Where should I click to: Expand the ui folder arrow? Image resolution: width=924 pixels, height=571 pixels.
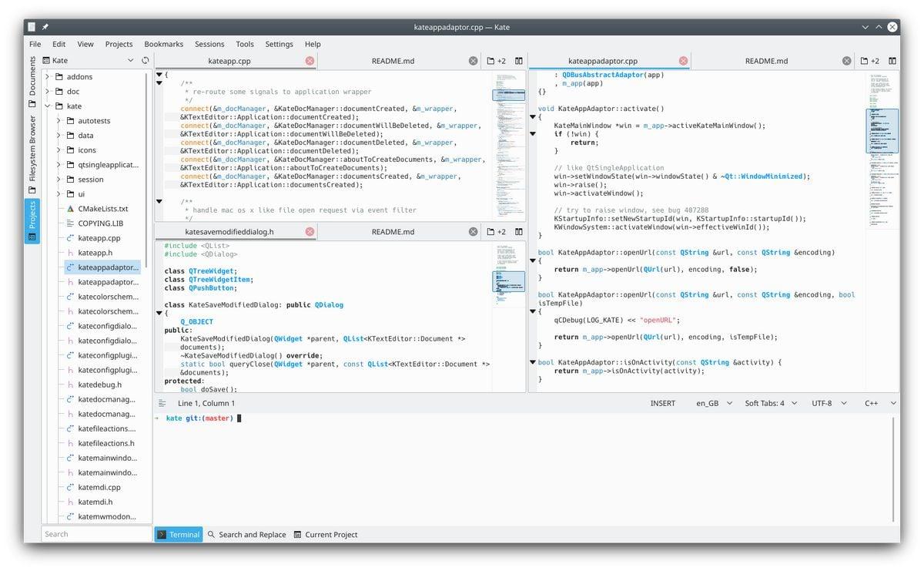click(59, 194)
